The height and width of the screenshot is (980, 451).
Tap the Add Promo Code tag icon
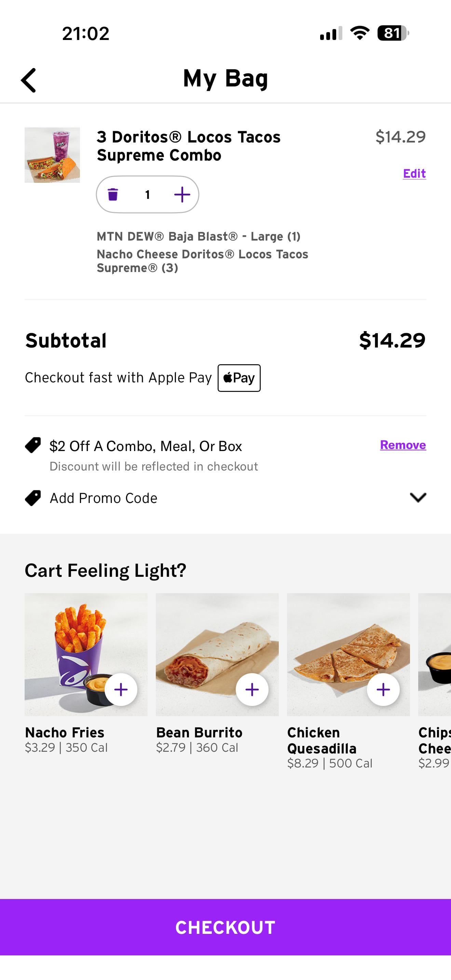click(x=33, y=498)
